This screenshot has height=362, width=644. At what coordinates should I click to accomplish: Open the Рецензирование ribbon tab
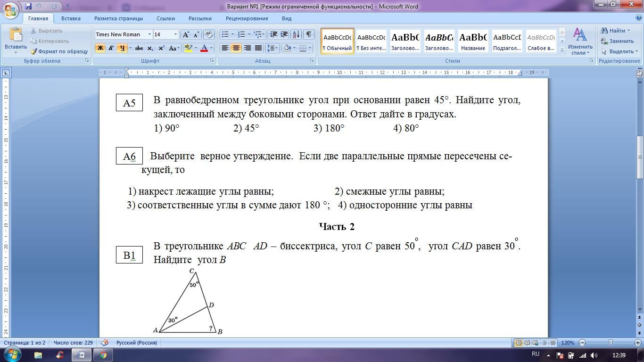point(247,18)
